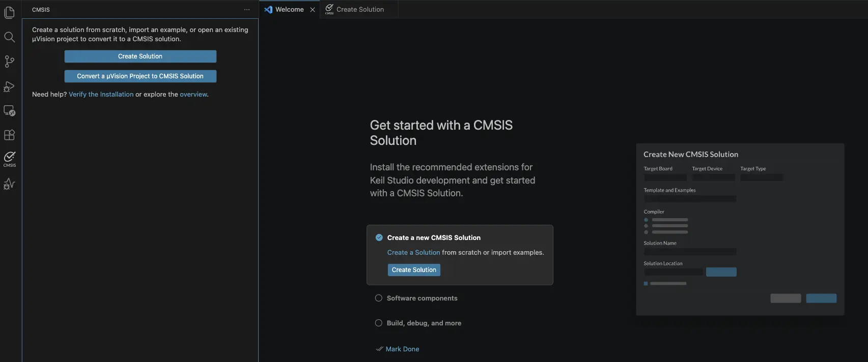This screenshot has height=362, width=868.
Task: Select the Software components step circle
Action: coord(379,298)
